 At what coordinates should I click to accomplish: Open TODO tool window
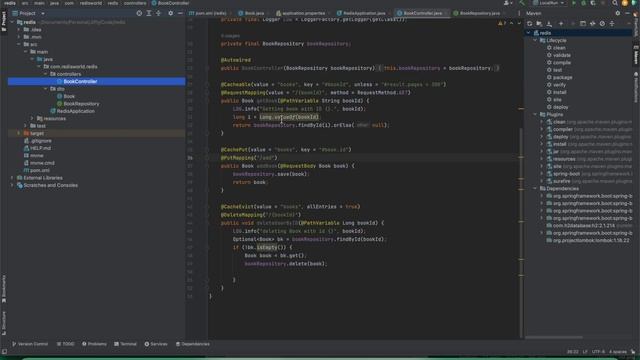pyautogui.click(x=66, y=344)
